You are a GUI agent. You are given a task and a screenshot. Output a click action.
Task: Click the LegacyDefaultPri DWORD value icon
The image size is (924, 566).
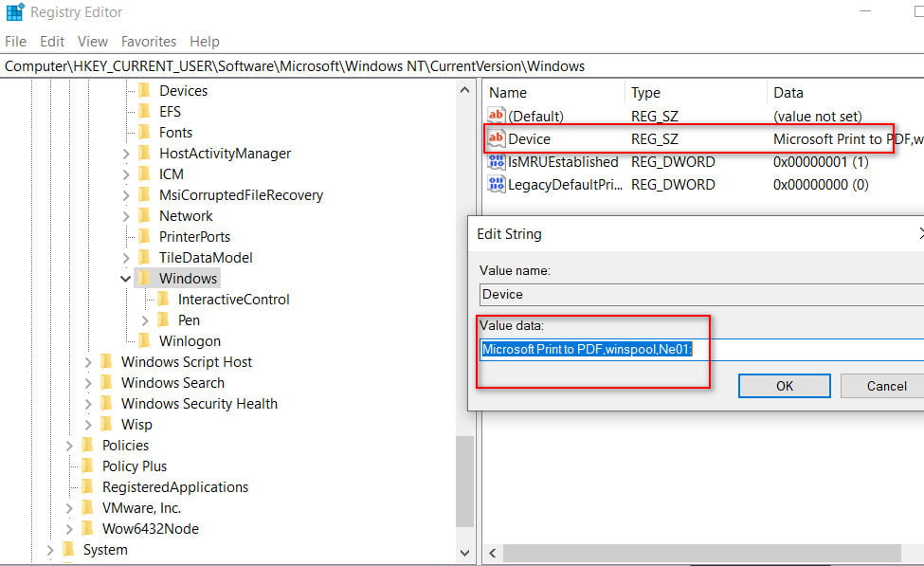[497, 185]
